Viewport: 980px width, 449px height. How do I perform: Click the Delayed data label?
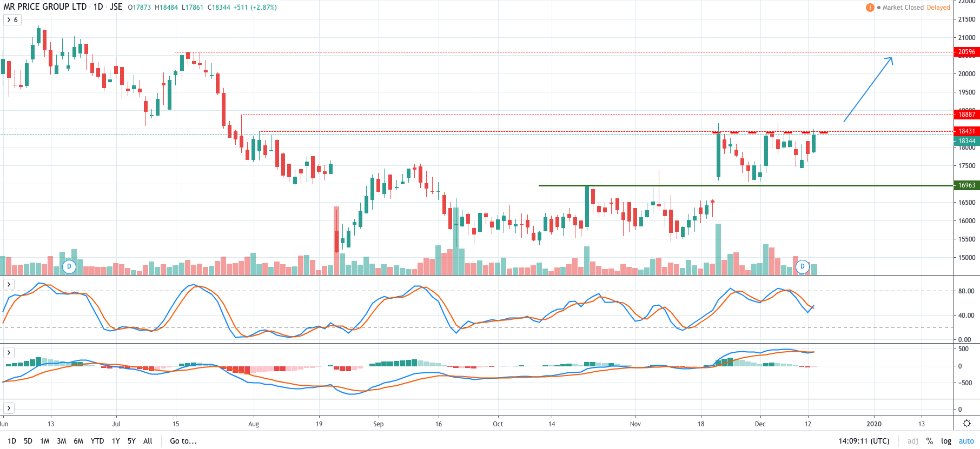(938, 8)
